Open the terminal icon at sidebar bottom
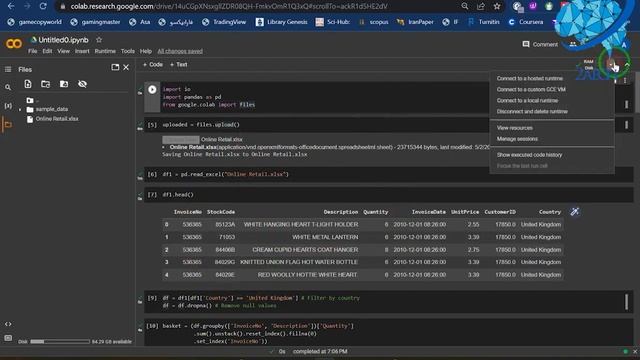 click(8, 338)
